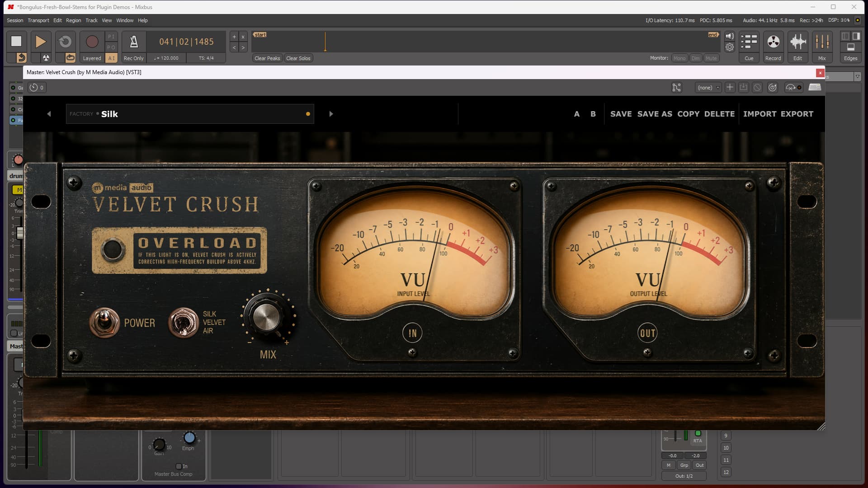Image resolution: width=868 pixels, height=488 pixels.
Task: Add a marker with plus button
Action: click(x=234, y=37)
